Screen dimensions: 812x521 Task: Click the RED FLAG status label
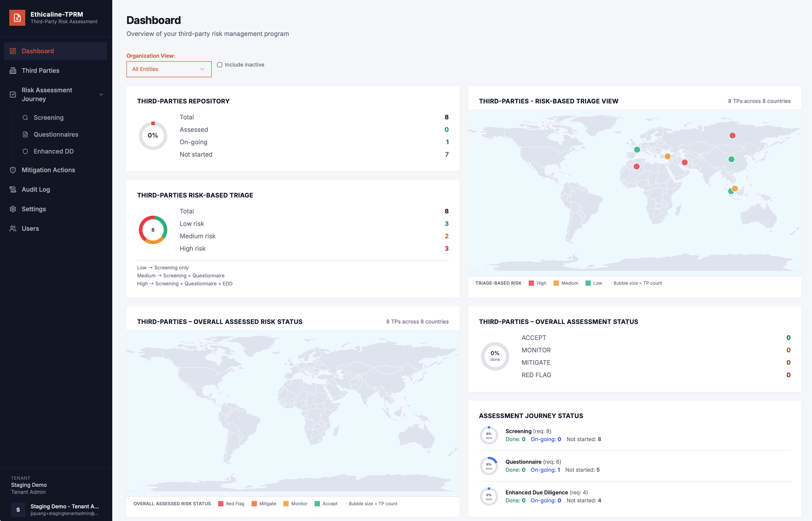(536, 375)
